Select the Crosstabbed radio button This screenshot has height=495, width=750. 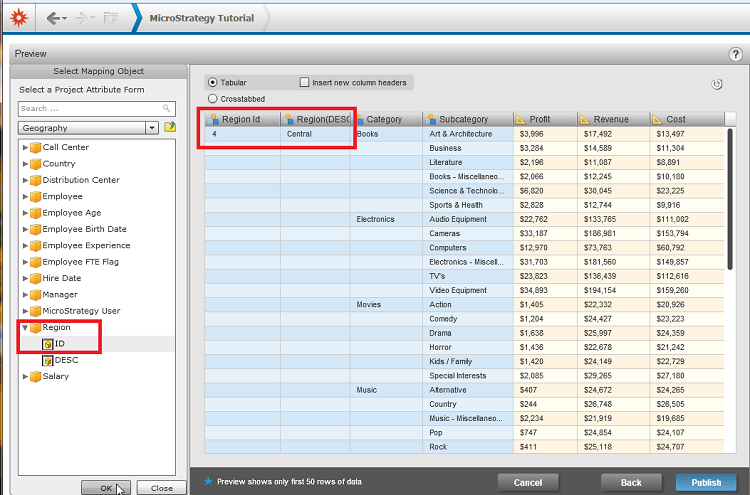click(212, 99)
